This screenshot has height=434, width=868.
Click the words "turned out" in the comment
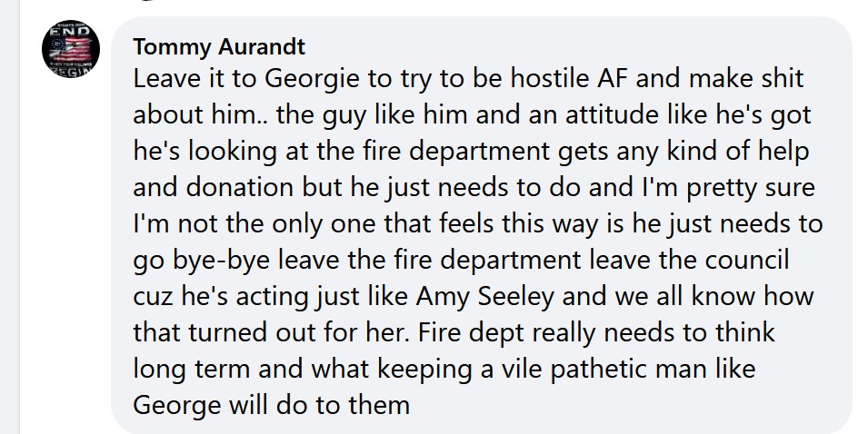[235, 332]
